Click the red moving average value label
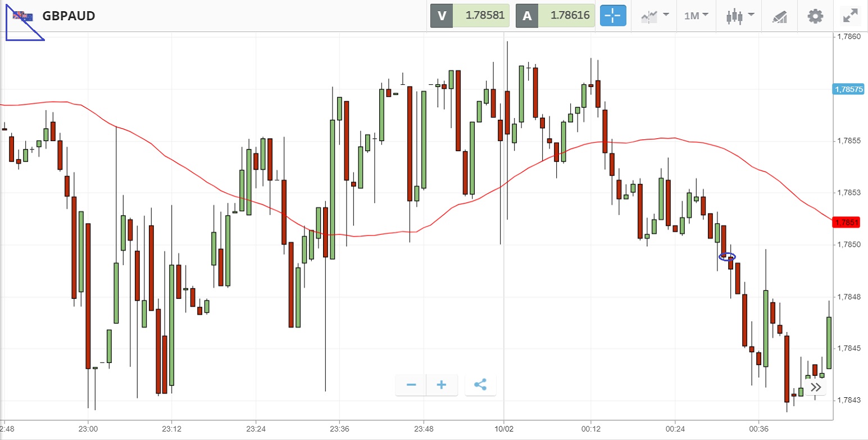Screen dimensions: 868x440 847,223
